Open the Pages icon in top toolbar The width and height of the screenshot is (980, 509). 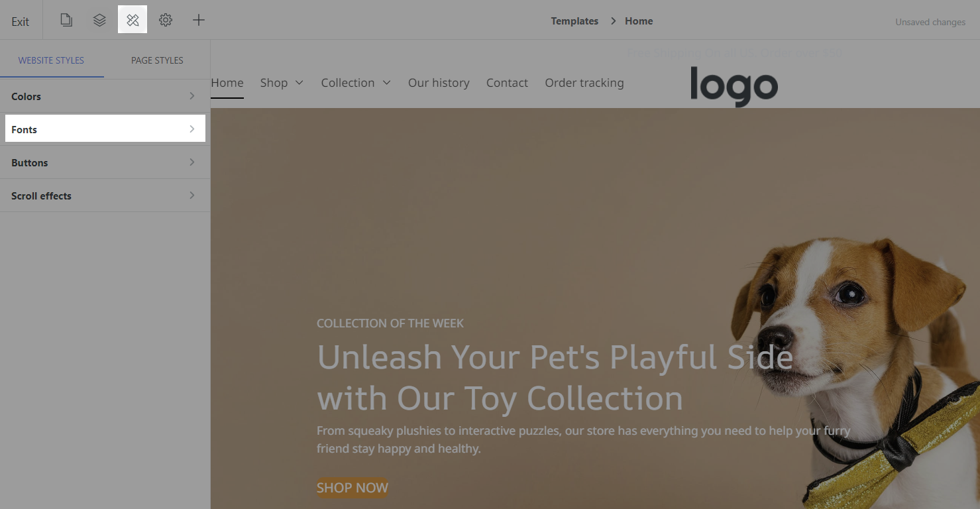[66, 20]
